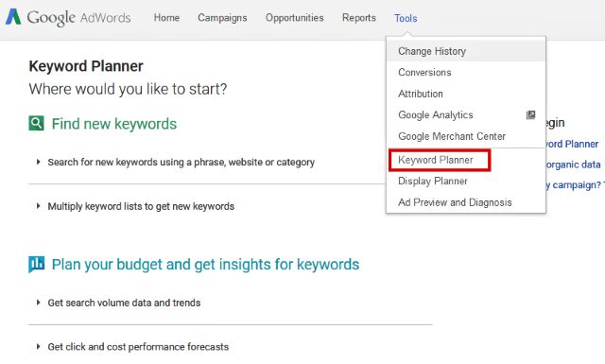Screen dimensions: 605x364
Task: Click the external link icon beside Google Analytics
Action: coord(530,114)
